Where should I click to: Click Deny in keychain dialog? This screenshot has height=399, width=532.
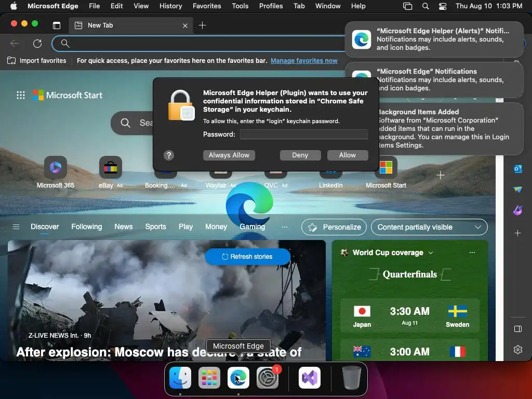tap(300, 155)
